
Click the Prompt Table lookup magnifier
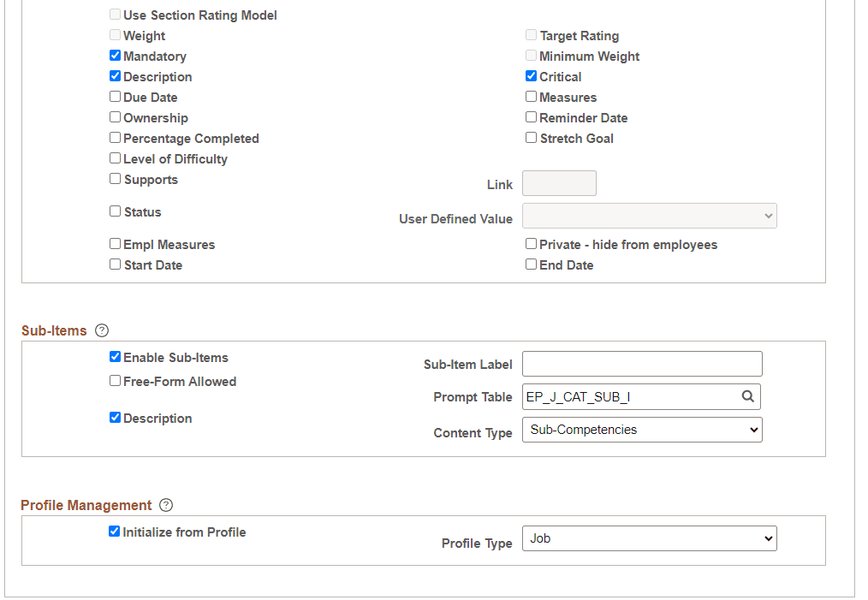748,396
